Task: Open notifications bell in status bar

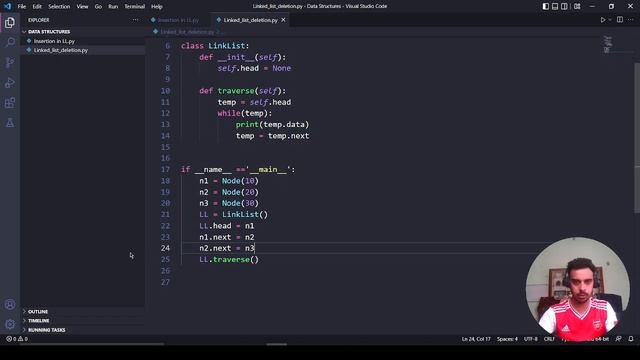Action: (x=631, y=339)
